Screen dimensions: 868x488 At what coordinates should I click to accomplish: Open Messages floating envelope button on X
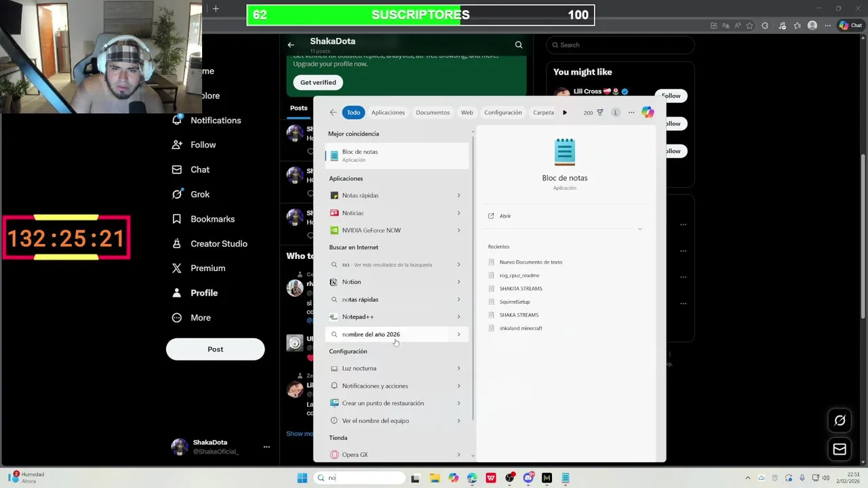(840, 449)
